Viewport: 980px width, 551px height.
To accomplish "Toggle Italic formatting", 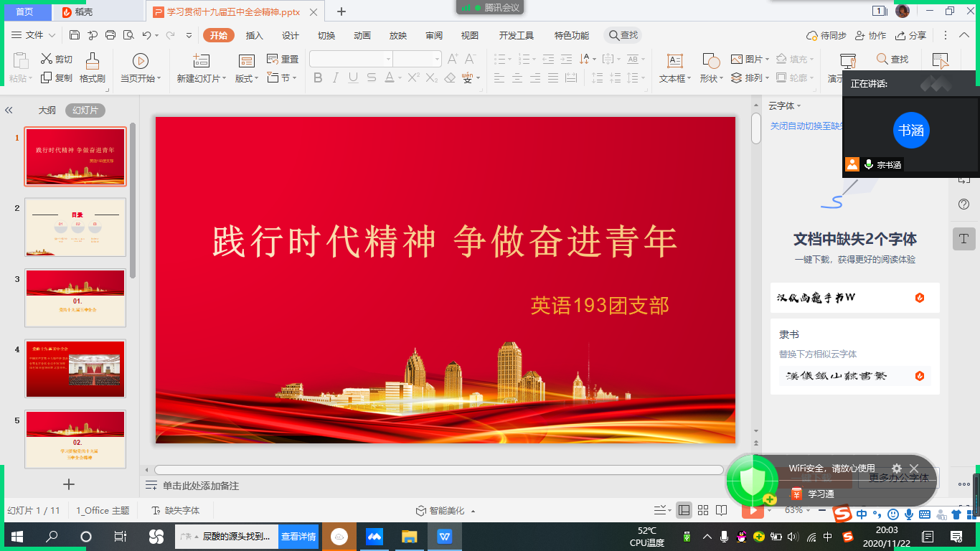I will [x=335, y=77].
